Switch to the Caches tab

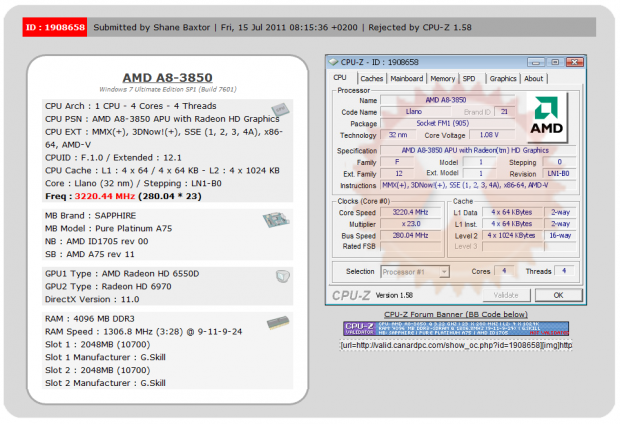click(x=372, y=79)
